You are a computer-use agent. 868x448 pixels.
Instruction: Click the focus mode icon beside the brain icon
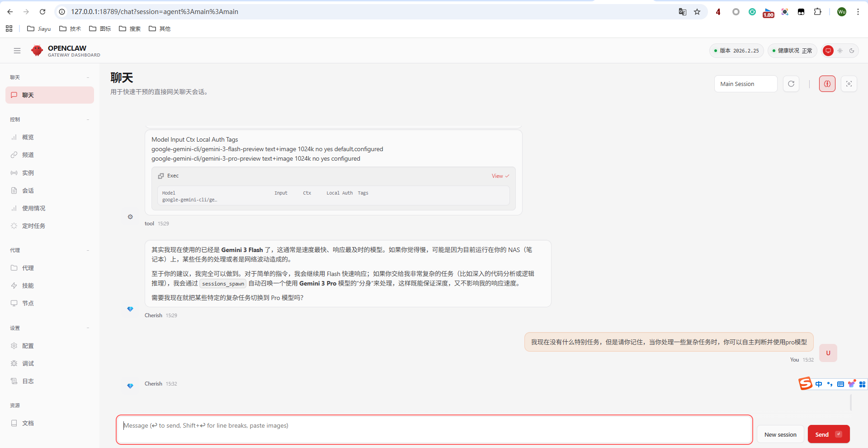tap(849, 84)
